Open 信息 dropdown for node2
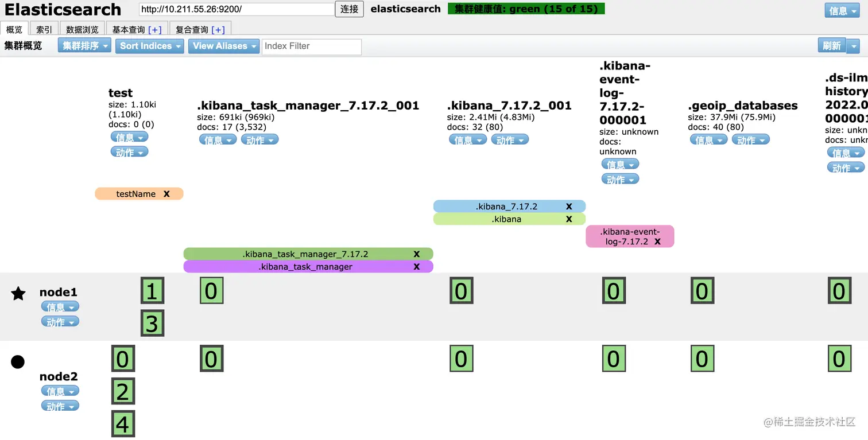The width and height of the screenshot is (868, 440). (x=60, y=391)
